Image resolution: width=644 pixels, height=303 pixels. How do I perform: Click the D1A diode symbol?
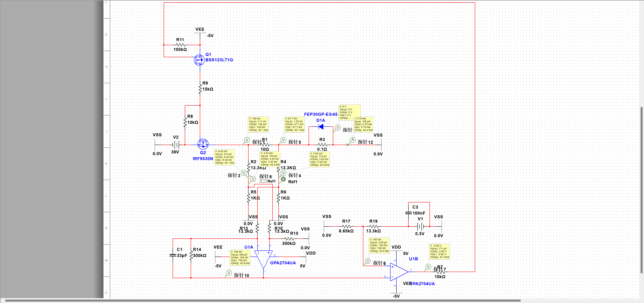point(321,127)
